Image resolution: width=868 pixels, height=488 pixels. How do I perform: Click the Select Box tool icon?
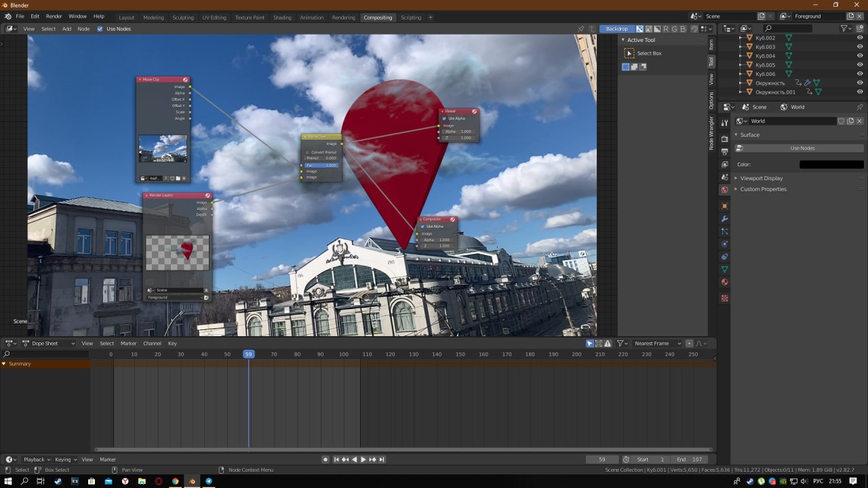(x=629, y=53)
